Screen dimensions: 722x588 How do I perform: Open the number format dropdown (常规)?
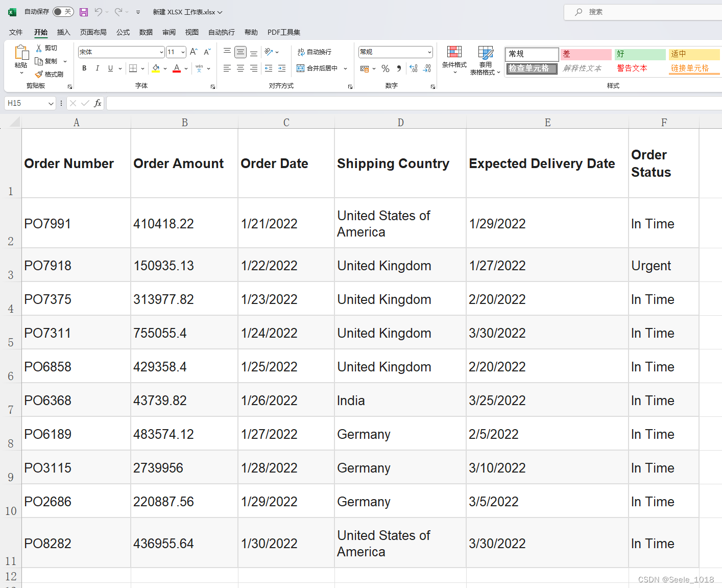[x=429, y=52]
